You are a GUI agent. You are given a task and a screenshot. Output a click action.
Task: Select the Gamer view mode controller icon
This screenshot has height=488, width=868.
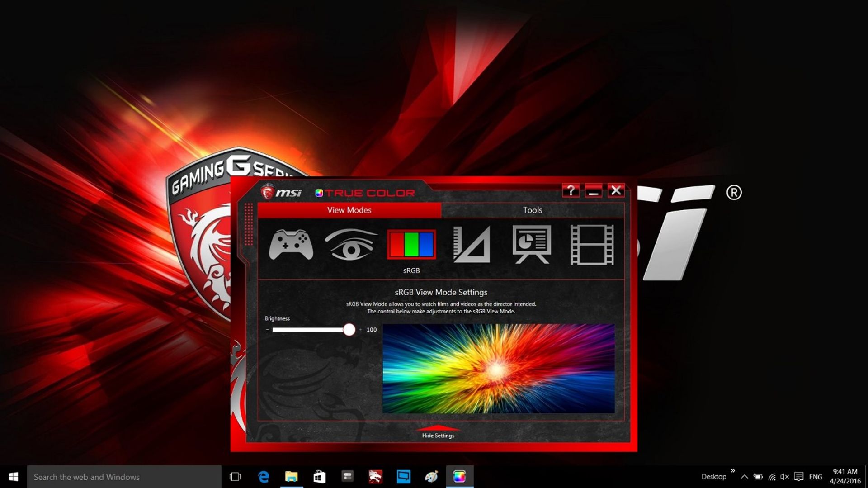pos(291,245)
